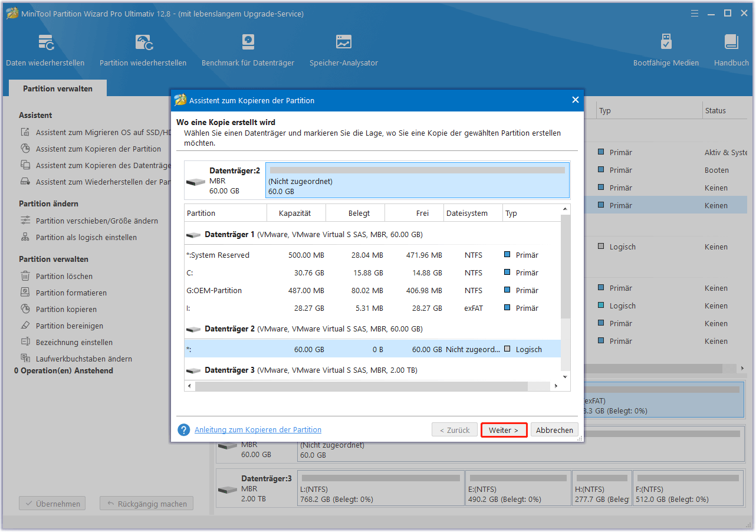756x532 pixels.
Task: Sort by Belegt column header
Action: tap(356, 214)
